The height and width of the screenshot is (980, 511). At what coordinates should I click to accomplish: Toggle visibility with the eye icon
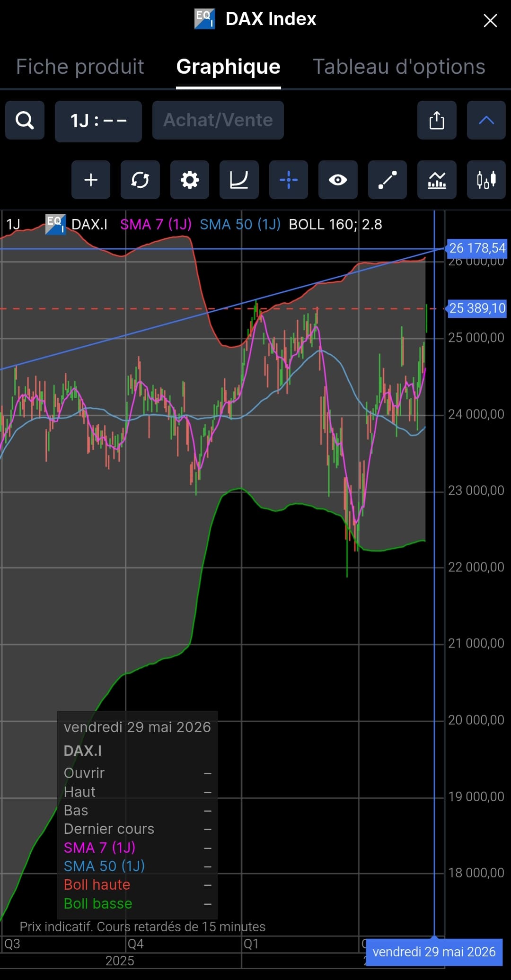coord(338,180)
